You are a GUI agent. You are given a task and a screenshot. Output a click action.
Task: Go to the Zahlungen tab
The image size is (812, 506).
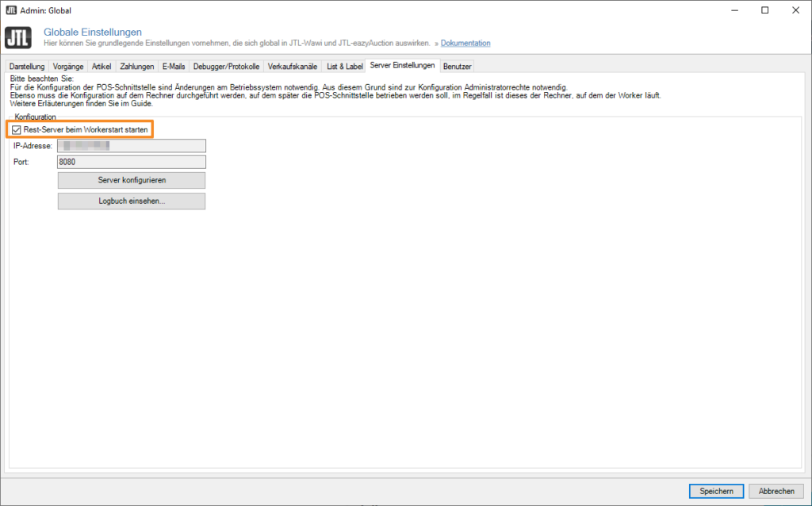[x=137, y=67]
